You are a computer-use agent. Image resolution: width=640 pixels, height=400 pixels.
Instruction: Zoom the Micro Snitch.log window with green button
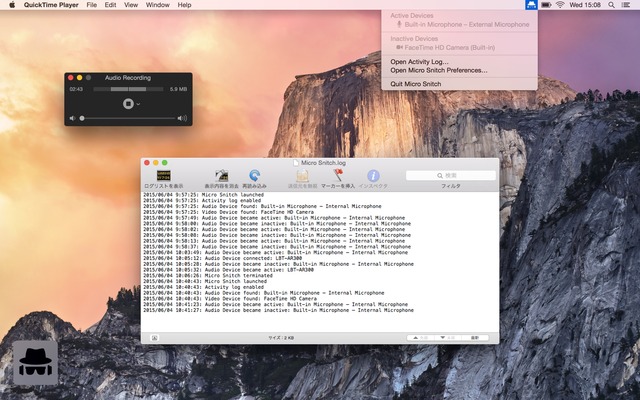[164, 162]
